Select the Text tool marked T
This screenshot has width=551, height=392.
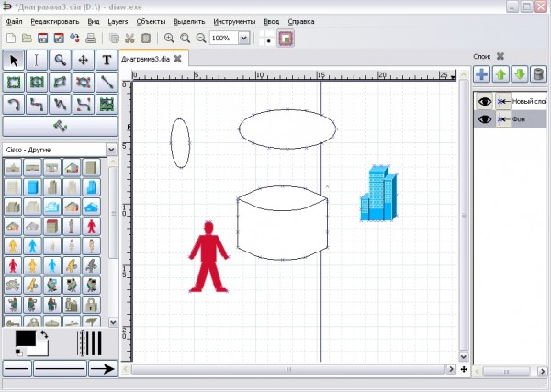(107, 61)
